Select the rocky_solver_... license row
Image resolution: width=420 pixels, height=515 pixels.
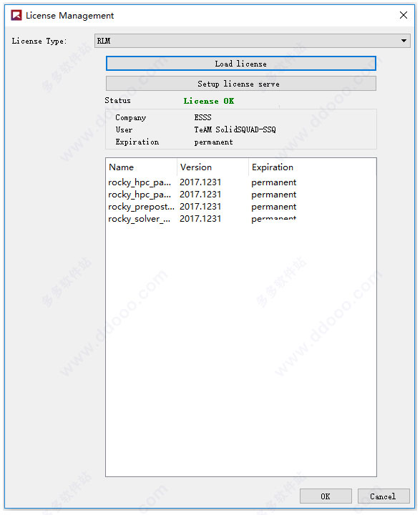[241, 219]
